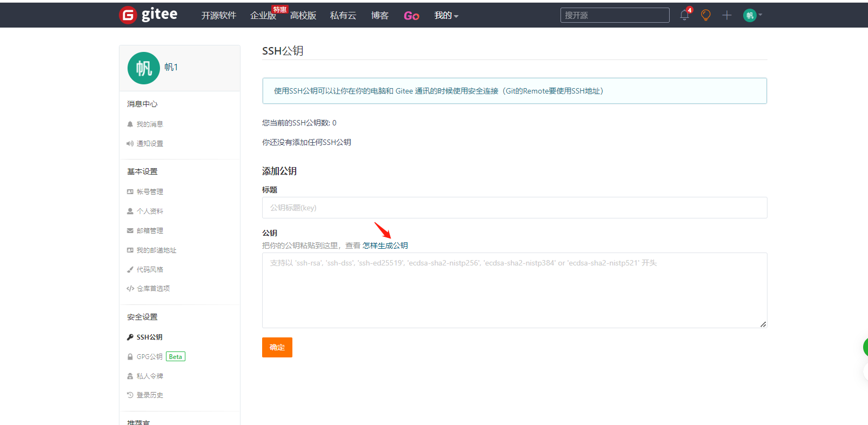
Task: Open the notifications bell
Action: point(684,15)
